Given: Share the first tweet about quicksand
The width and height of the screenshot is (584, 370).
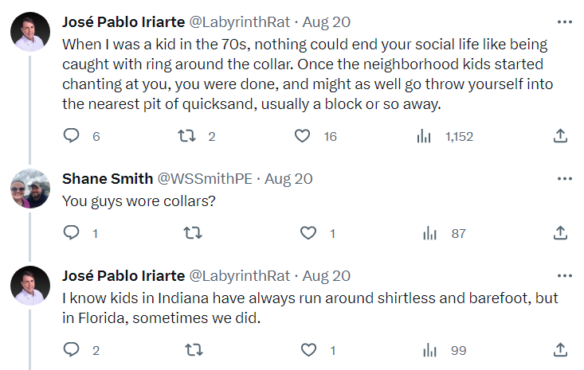Looking at the screenshot, I should click(x=560, y=136).
